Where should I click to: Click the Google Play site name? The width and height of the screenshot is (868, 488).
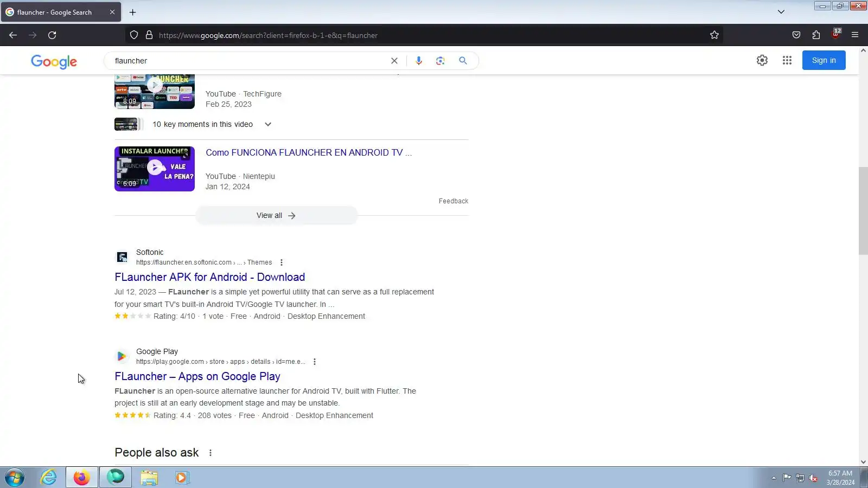tap(157, 352)
